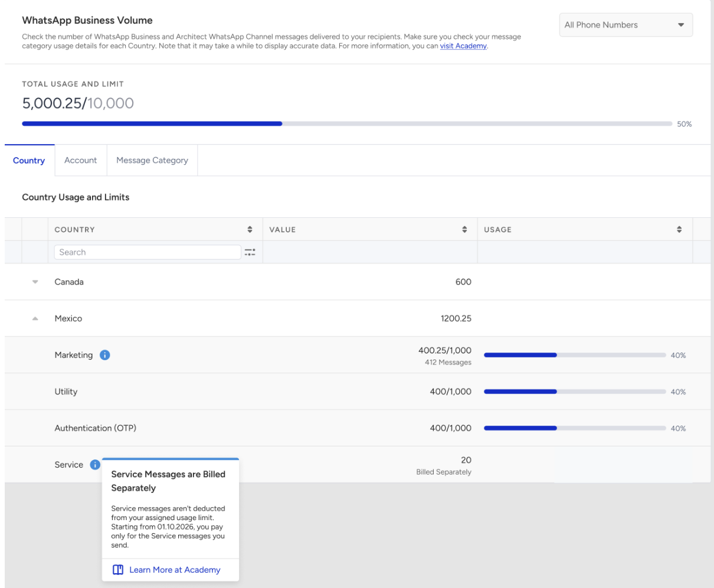Screen dimensions: 714x588
Task: Click the Canada value 600
Action: (463, 282)
